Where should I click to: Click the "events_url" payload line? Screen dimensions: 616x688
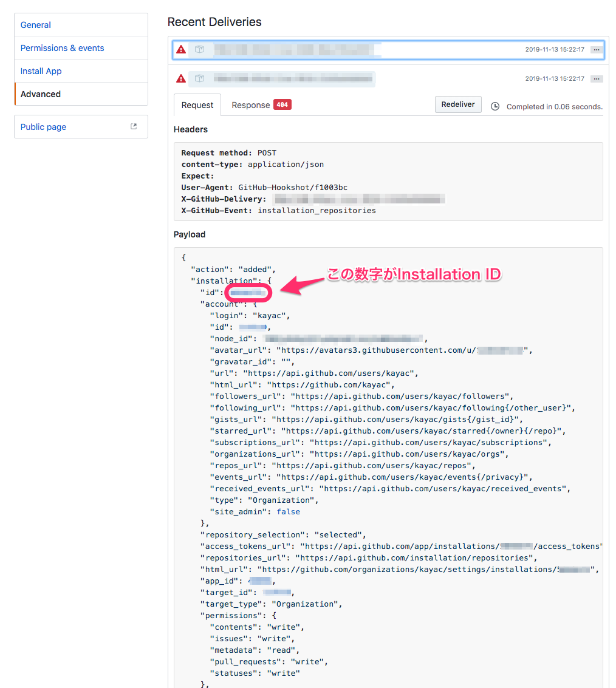point(371,477)
